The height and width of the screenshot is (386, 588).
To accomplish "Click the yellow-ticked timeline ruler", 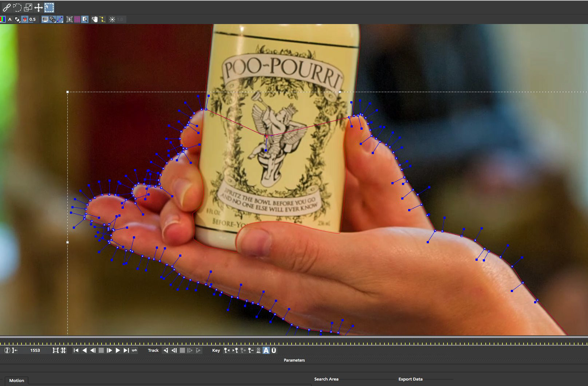I will (x=294, y=343).
